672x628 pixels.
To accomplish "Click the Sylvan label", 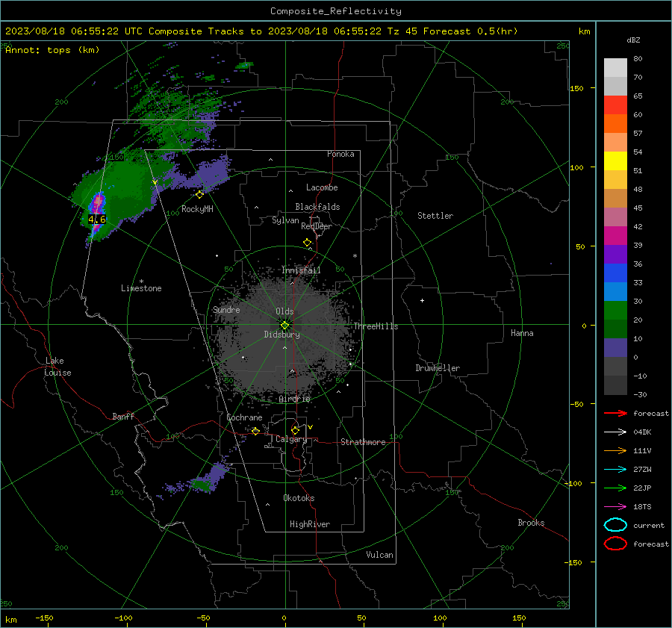I will (x=285, y=220).
